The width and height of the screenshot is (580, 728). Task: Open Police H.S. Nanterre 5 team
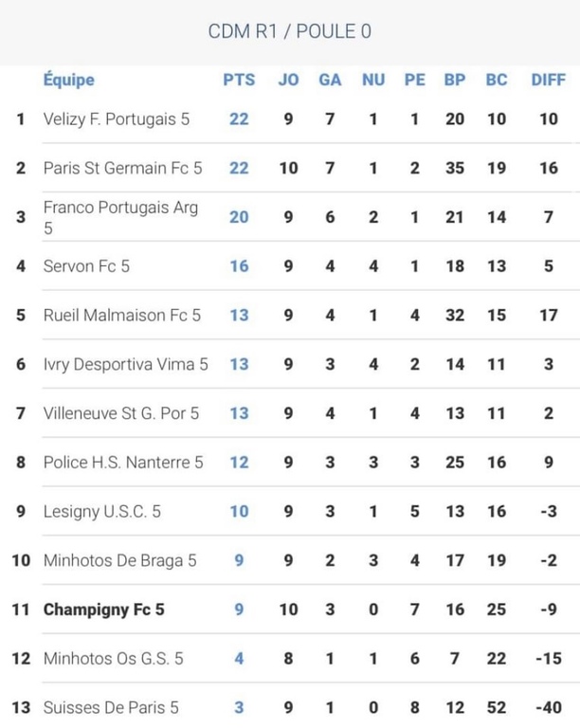tap(123, 463)
